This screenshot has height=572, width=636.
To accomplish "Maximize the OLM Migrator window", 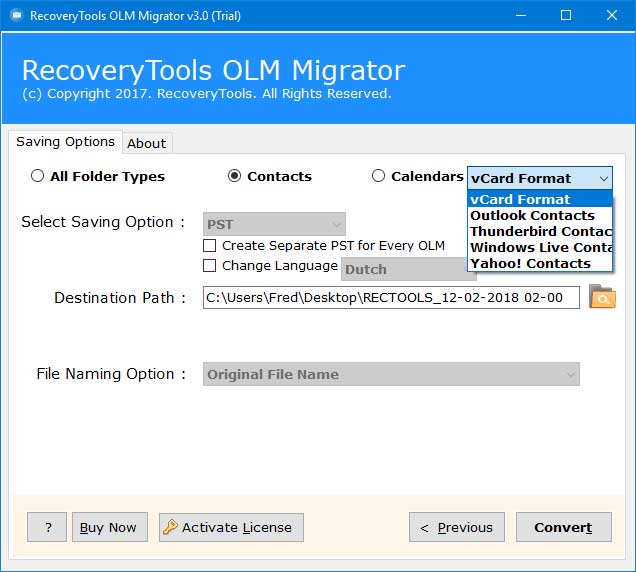I will tap(566, 15).
